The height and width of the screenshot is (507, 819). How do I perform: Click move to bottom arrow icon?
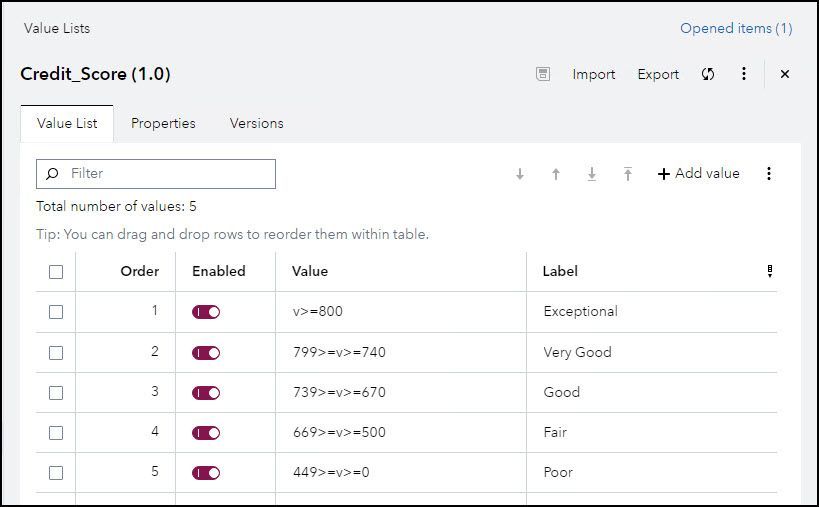(592, 174)
